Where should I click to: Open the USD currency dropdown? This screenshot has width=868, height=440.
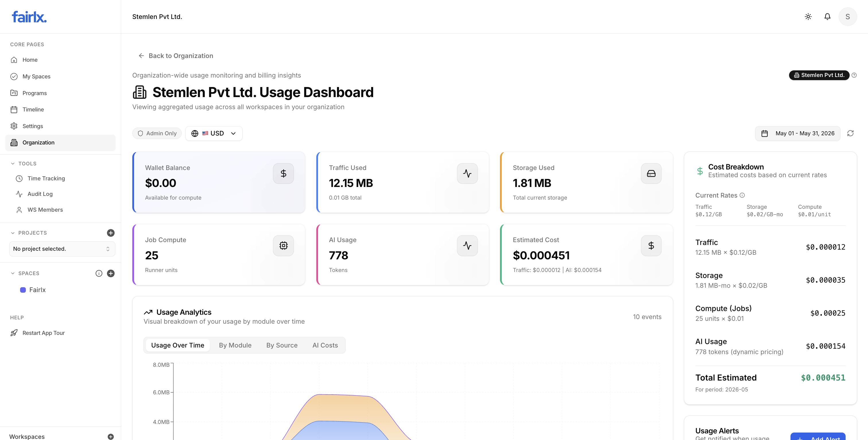(214, 133)
